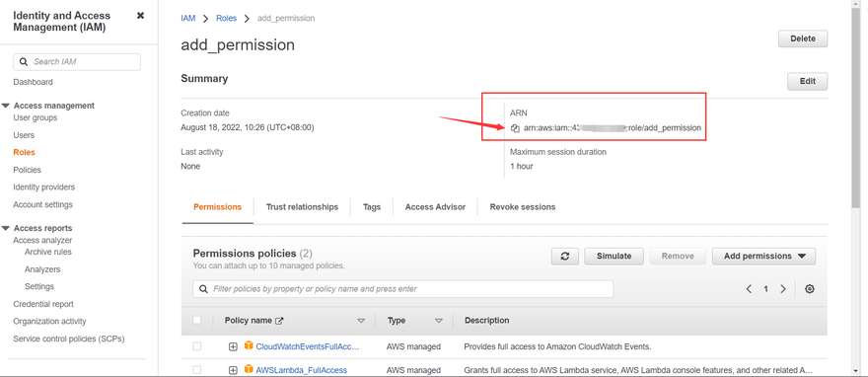Open the policy table settings gear
Viewport: 868px width, 377px height.
(810, 289)
